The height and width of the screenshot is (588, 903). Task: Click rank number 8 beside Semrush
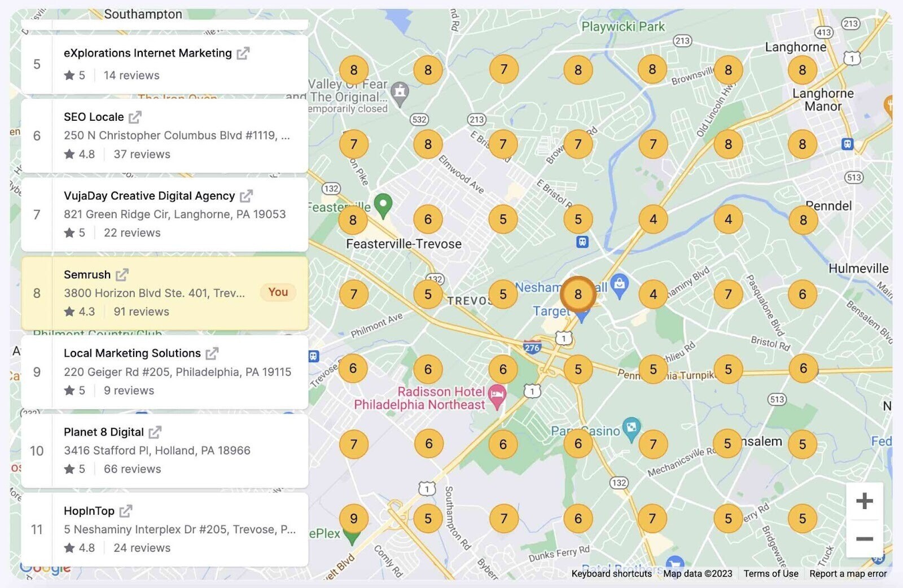click(37, 293)
